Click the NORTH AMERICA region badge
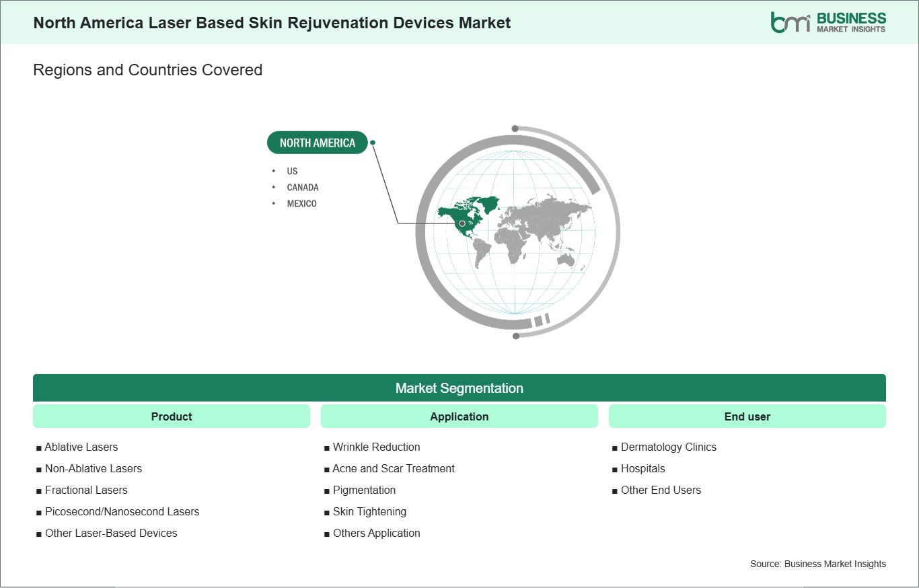This screenshot has width=919, height=588. pyautogui.click(x=318, y=143)
